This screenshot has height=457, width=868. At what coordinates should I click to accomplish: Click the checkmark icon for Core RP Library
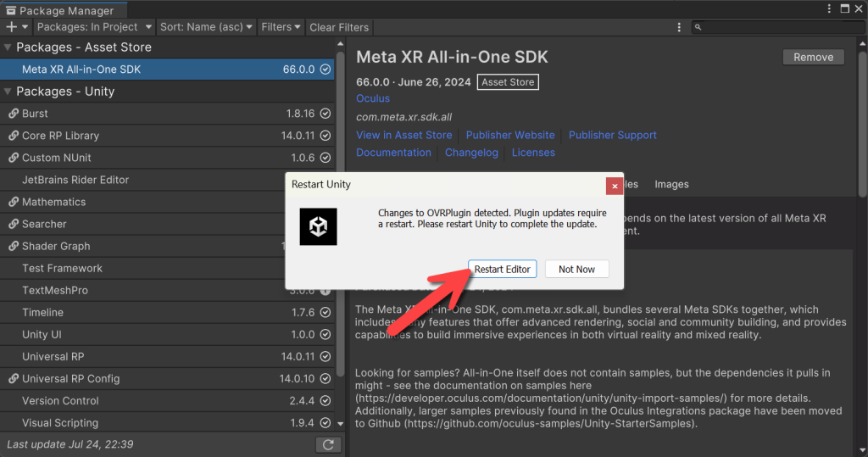click(x=325, y=136)
